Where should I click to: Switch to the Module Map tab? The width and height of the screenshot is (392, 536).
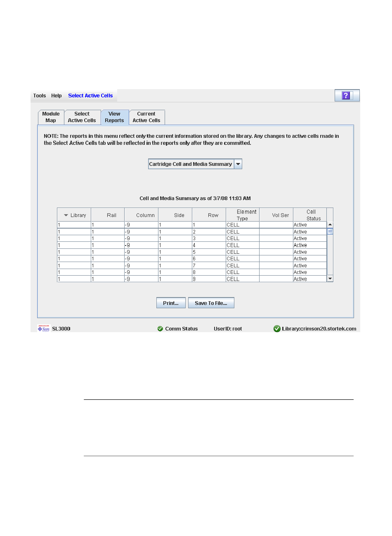coord(51,117)
